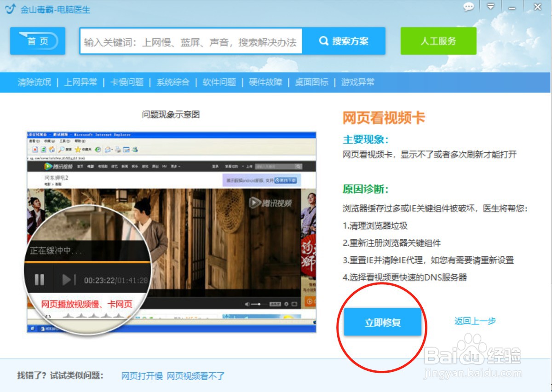Select the 上网异常 category
The width and height of the screenshot is (552, 392).
[x=82, y=82]
